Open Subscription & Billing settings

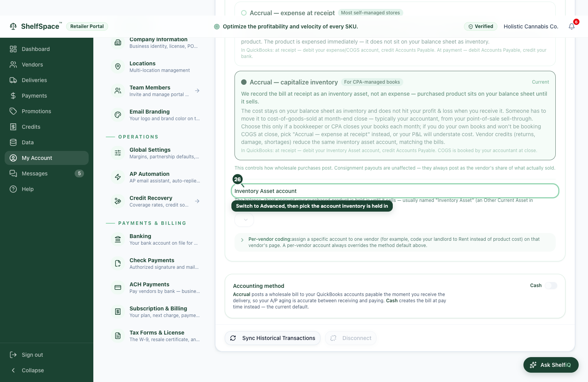pyautogui.click(x=155, y=312)
